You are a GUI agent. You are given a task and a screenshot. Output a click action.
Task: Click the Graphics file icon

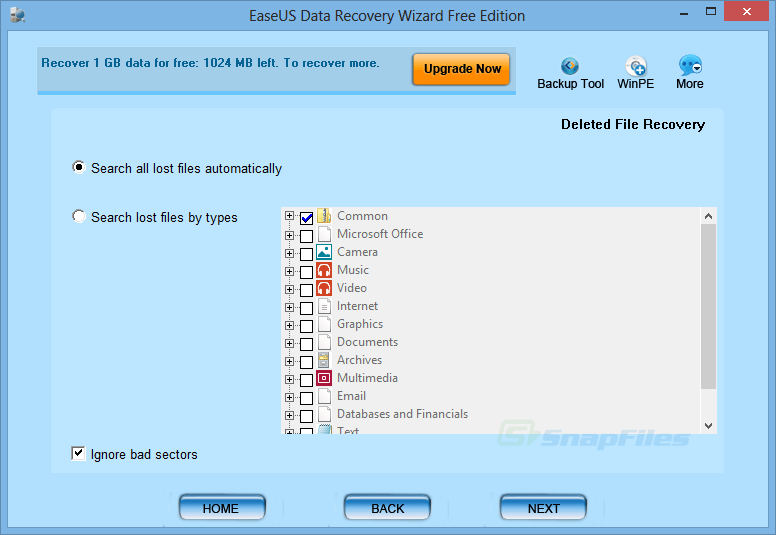[324, 324]
